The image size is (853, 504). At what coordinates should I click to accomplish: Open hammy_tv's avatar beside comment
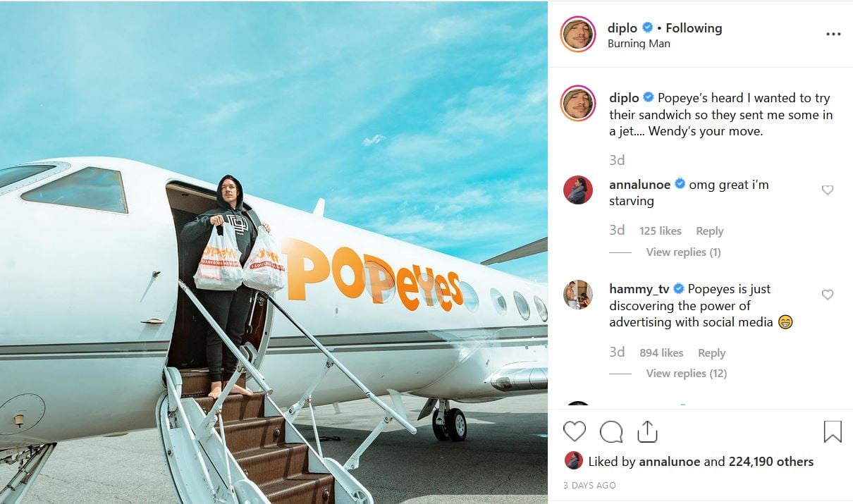point(578,295)
